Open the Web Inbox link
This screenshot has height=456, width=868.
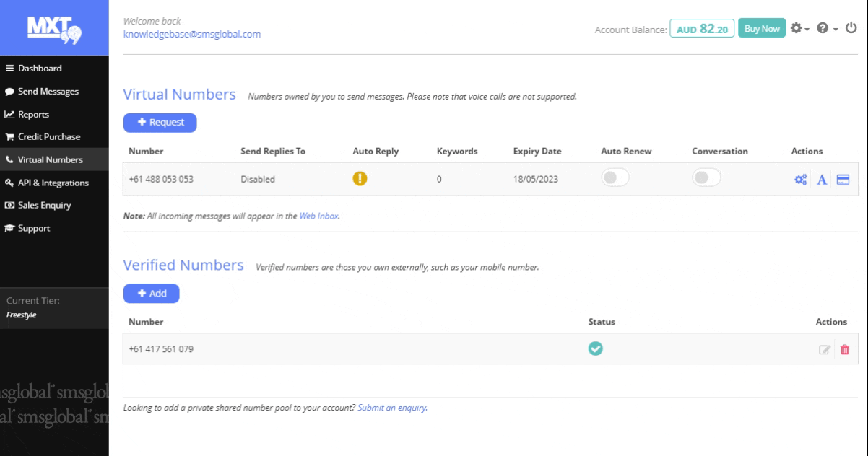tap(318, 215)
